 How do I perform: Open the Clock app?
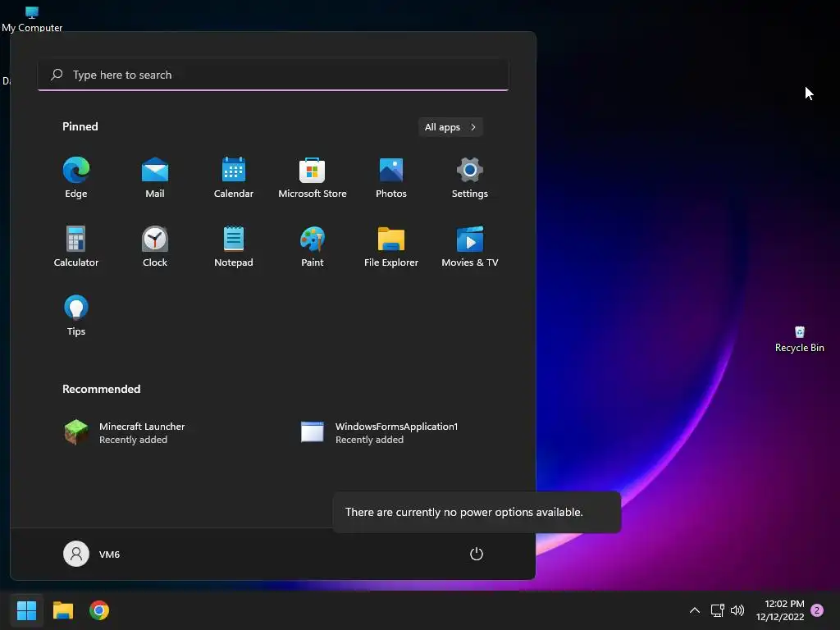[x=155, y=246]
